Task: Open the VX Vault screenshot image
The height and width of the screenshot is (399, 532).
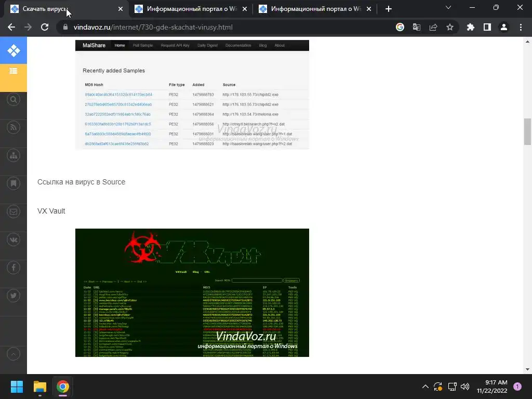Action: pyautogui.click(x=192, y=293)
